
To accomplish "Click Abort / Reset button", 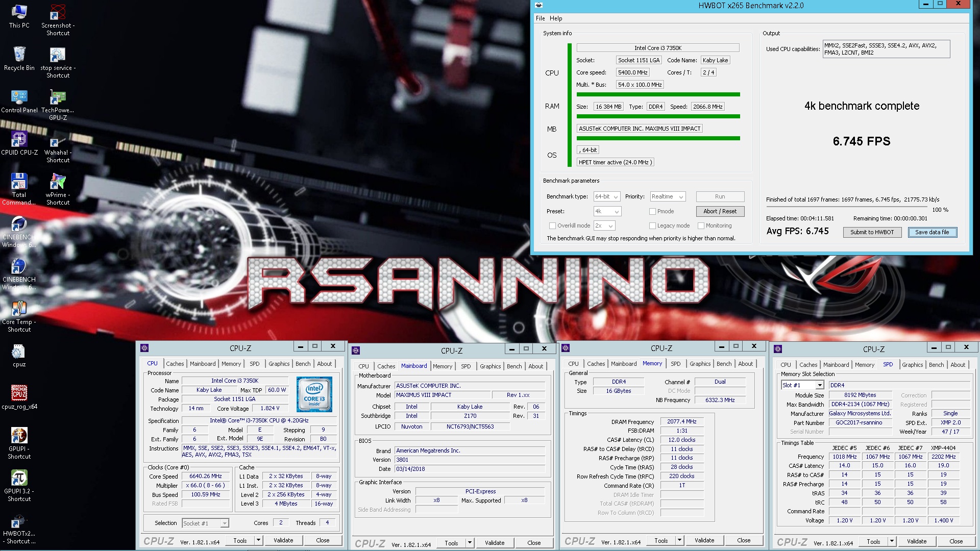I will tap(720, 211).
